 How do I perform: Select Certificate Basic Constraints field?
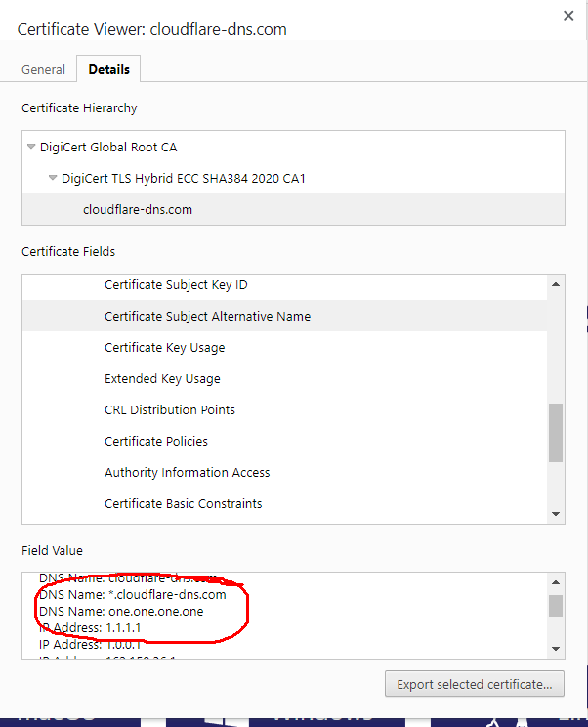[284, 503]
